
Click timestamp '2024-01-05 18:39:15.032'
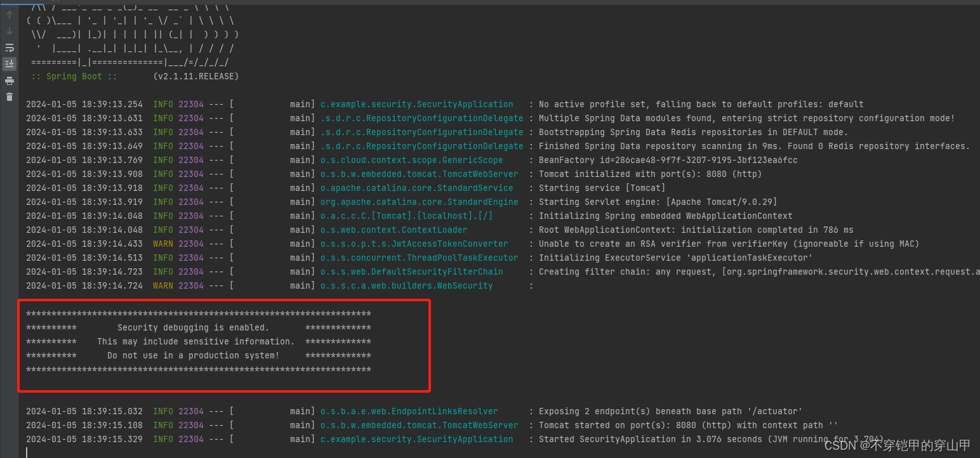coord(84,411)
